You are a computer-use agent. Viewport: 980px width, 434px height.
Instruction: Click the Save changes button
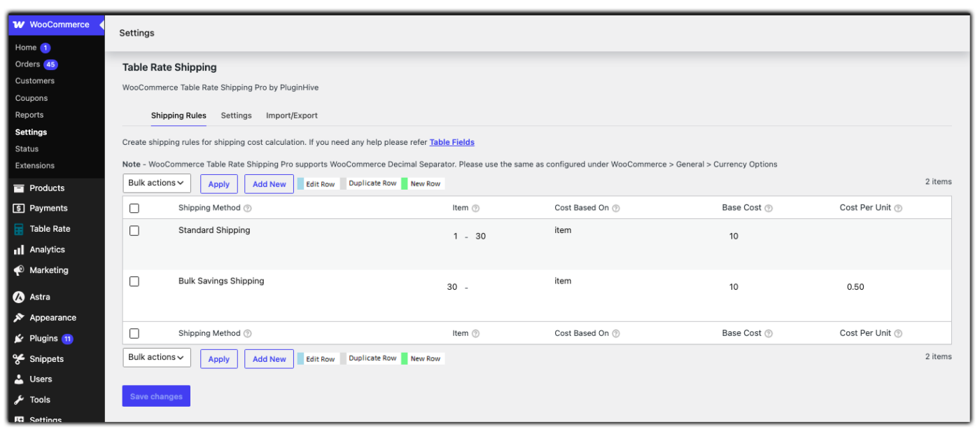click(156, 396)
